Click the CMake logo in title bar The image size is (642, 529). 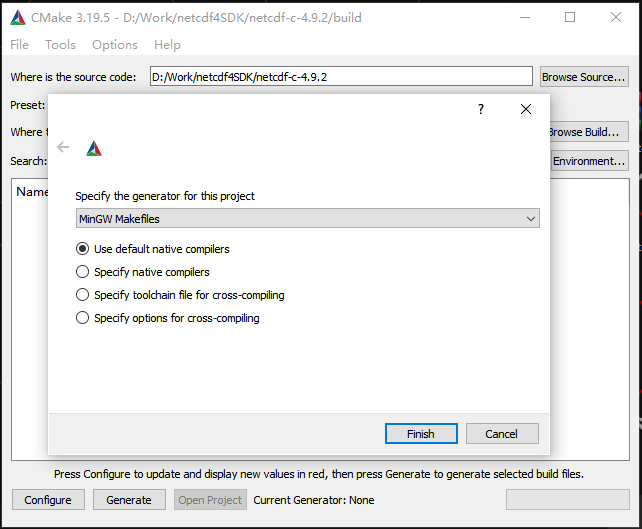click(x=18, y=18)
